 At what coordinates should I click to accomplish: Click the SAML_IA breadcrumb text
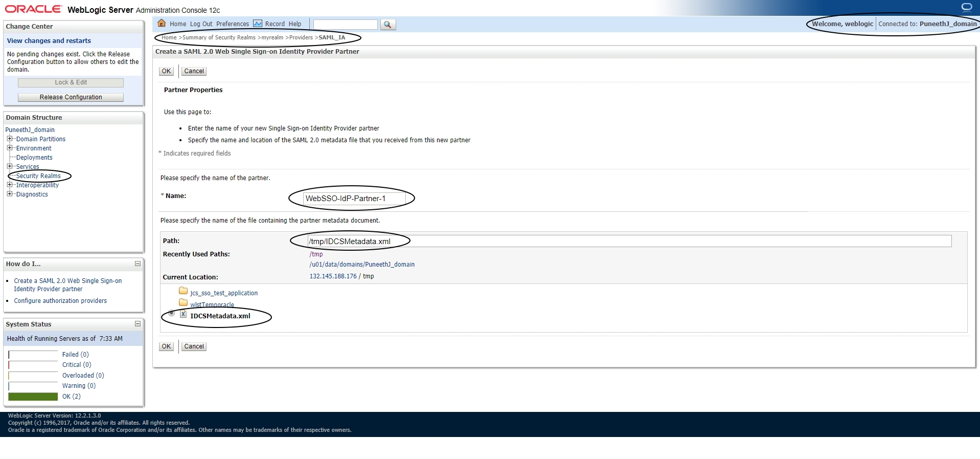(332, 37)
